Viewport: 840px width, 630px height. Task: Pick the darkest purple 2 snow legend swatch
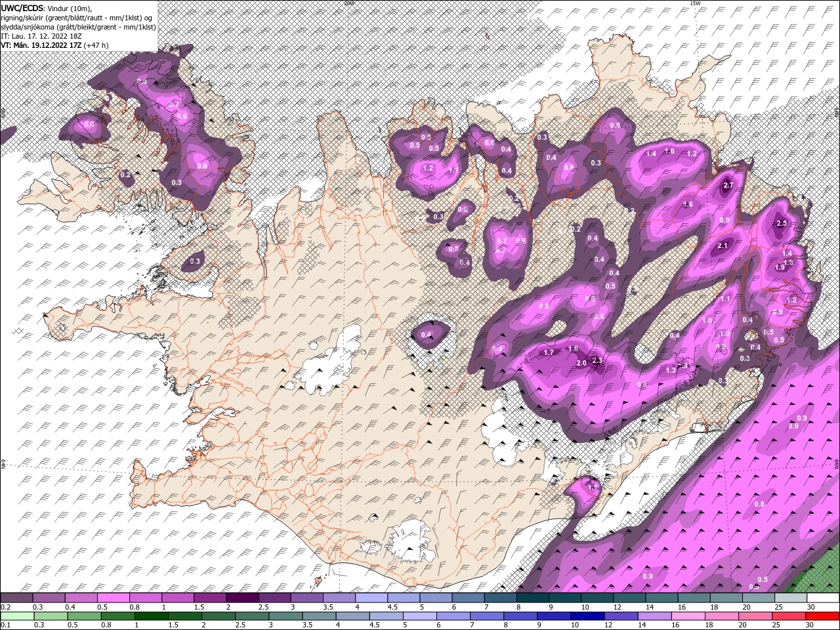241,598
